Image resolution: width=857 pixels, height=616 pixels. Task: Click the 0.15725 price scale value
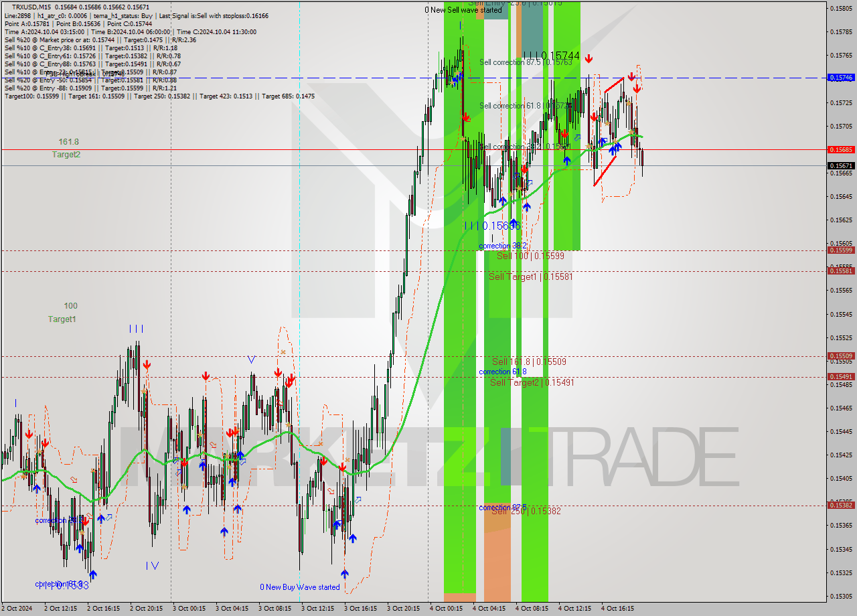(x=841, y=102)
